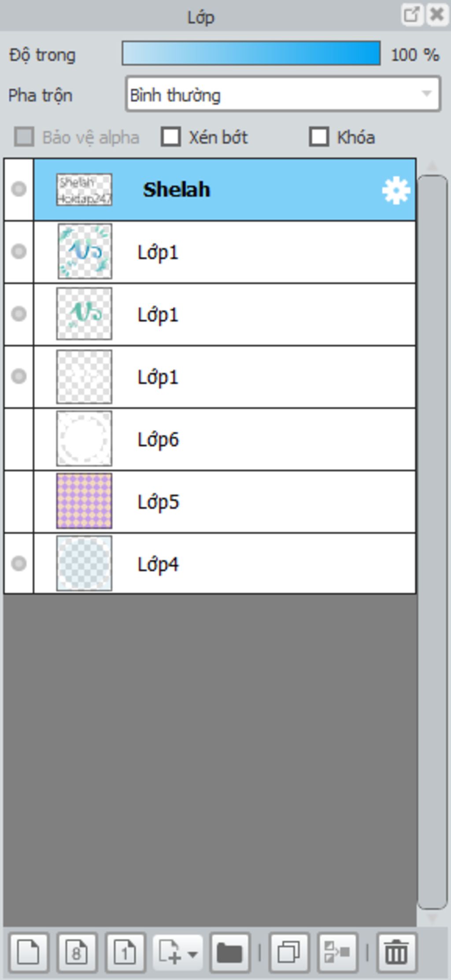
Task: Click the Shelah layer thumbnail
Action: 84,190
